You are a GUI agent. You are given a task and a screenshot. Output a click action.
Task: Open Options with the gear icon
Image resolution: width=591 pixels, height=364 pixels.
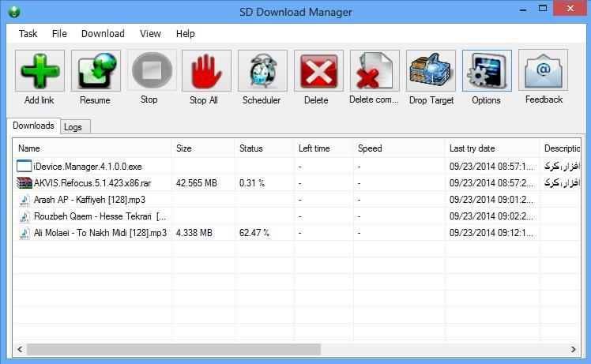click(x=487, y=71)
